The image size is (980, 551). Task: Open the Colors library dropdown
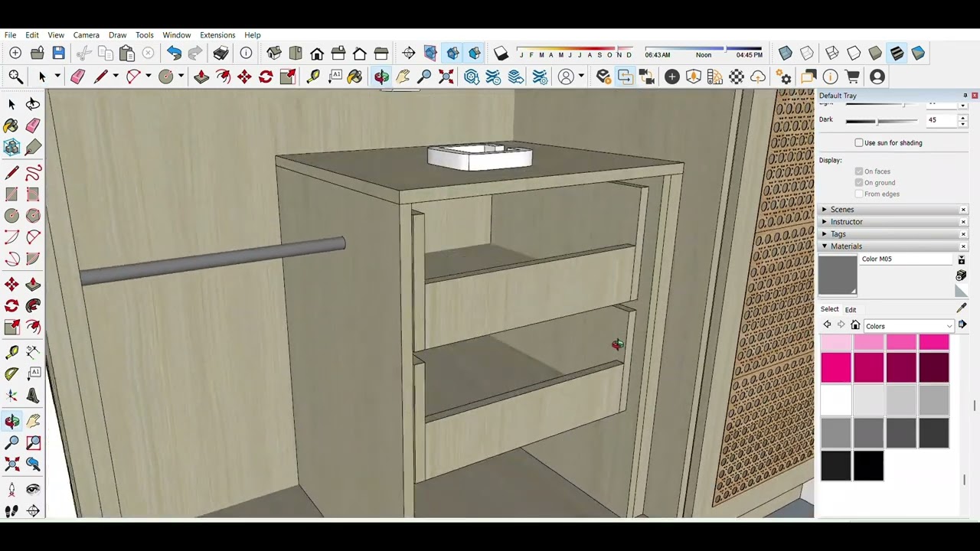pyautogui.click(x=908, y=326)
